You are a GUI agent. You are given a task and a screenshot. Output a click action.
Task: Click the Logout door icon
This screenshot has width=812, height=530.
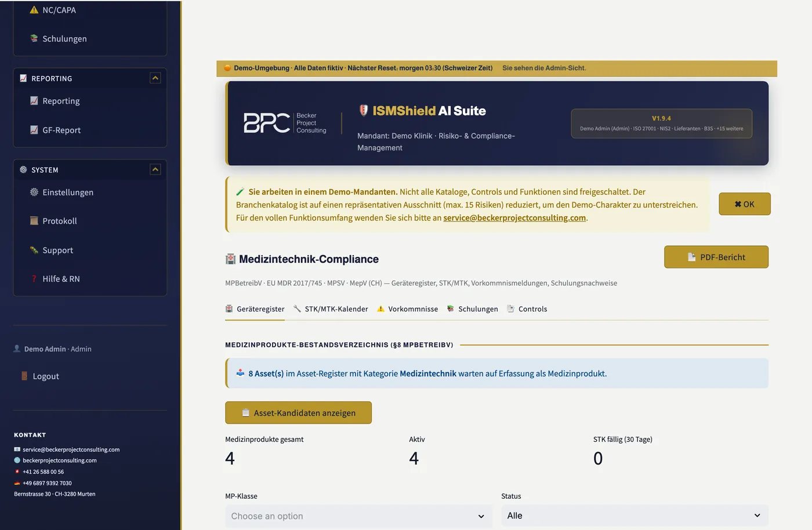coord(24,376)
